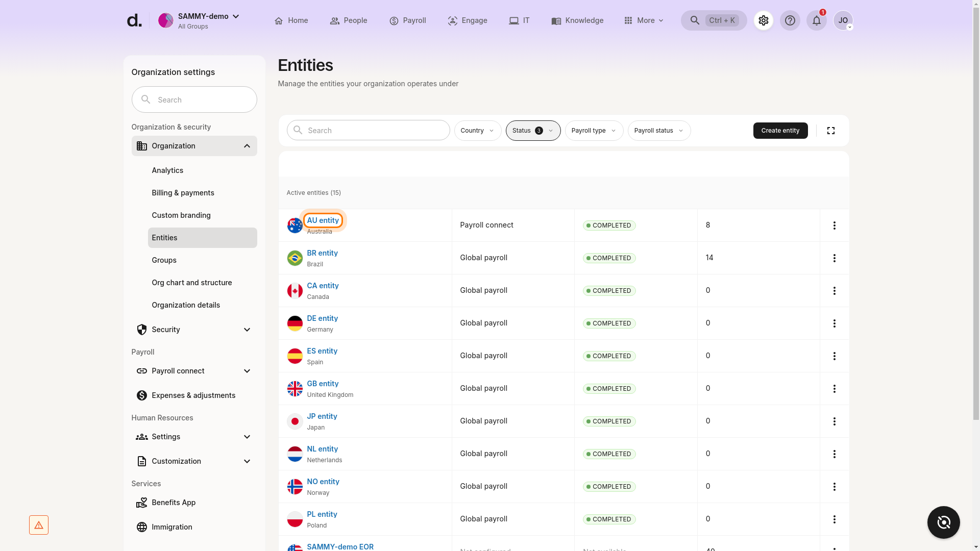This screenshot has height=551, width=980.
Task: Select Org chart and structure
Action: [x=203, y=283]
